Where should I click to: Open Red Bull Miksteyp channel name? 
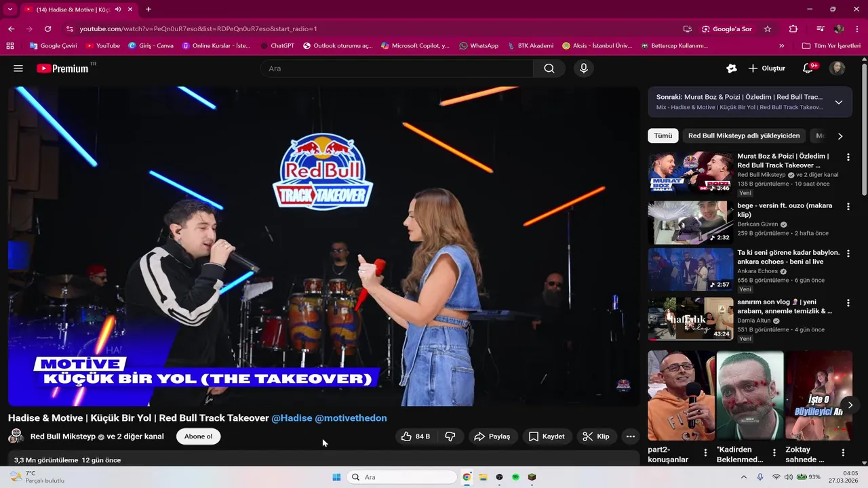tap(63, 436)
